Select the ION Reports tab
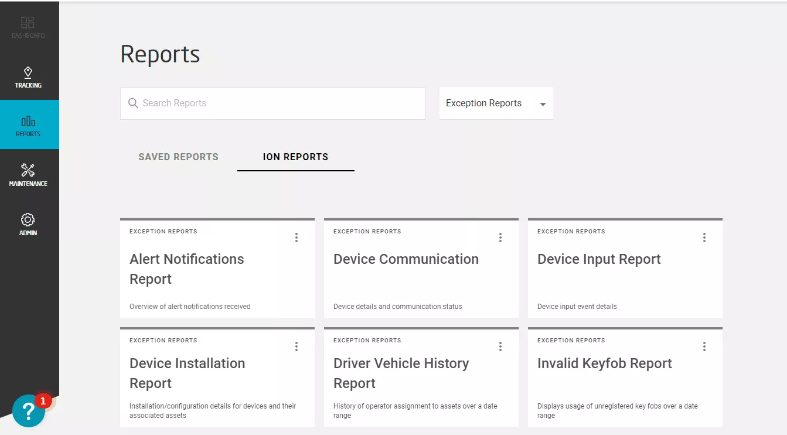 click(x=296, y=157)
